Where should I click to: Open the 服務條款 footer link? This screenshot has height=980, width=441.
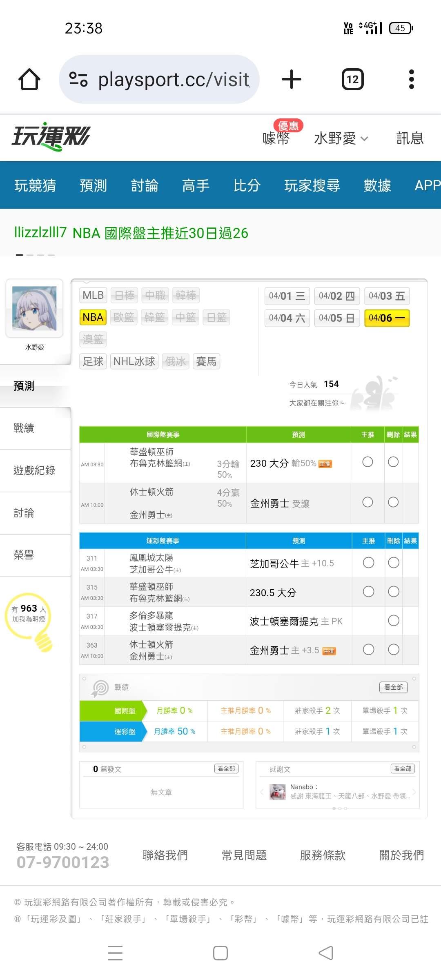pos(323,855)
